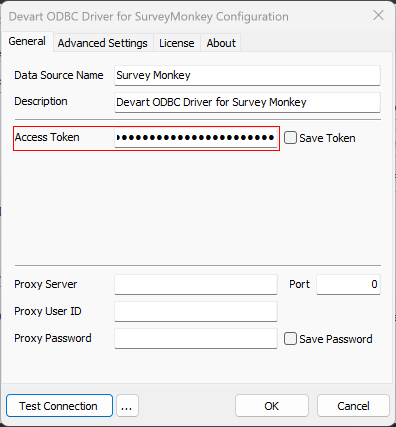Click the ellipsis button beside Test Connection
Image resolution: width=396 pixels, height=427 pixels.
point(127,406)
